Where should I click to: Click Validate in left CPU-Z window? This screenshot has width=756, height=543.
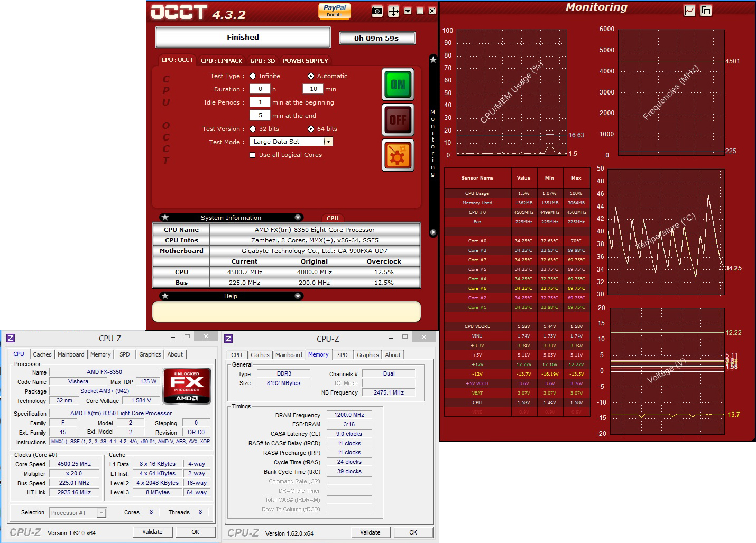click(x=152, y=532)
